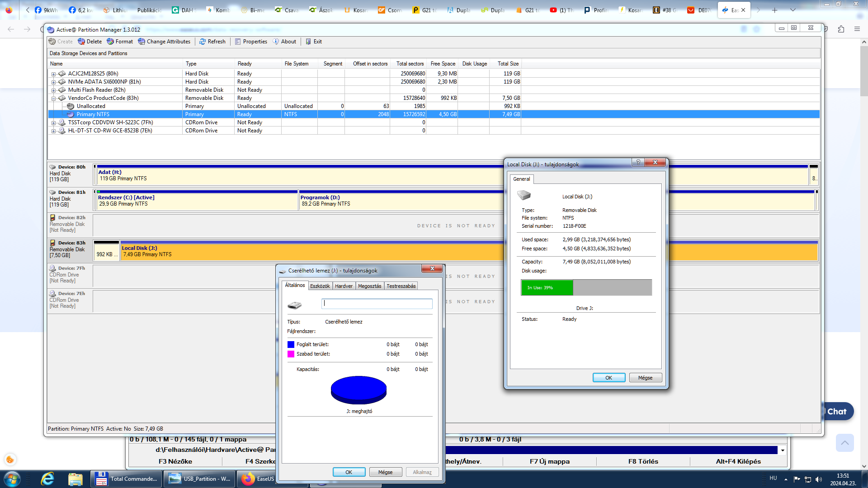The width and height of the screenshot is (868, 488).
Task: Click the About toolbar icon
Action: coord(276,42)
